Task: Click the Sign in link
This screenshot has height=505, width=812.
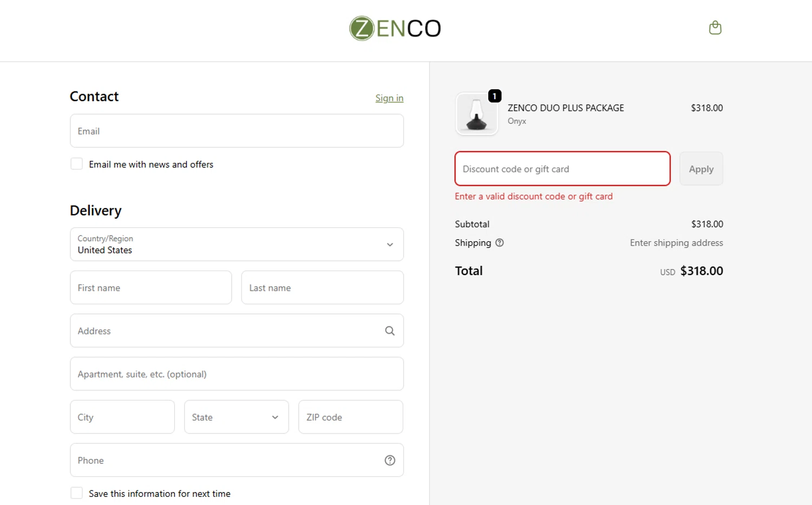Action: pyautogui.click(x=389, y=98)
